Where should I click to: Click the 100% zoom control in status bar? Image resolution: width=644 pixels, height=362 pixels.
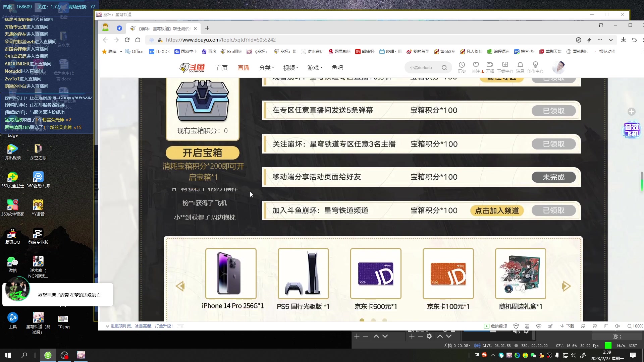(x=635, y=326)
